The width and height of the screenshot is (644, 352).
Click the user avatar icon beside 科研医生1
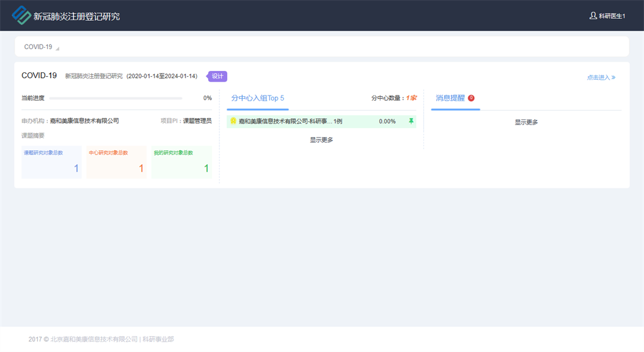(592, 16)
